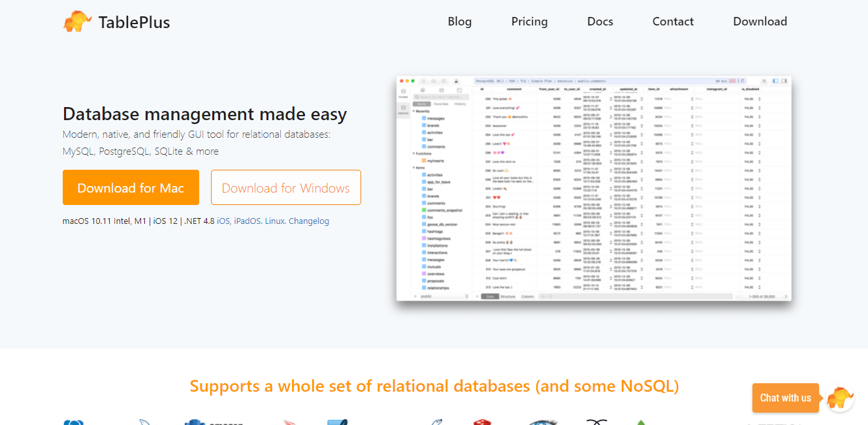
Task: Click the TablePlus elephant logo
Action: tap(77, 22)
